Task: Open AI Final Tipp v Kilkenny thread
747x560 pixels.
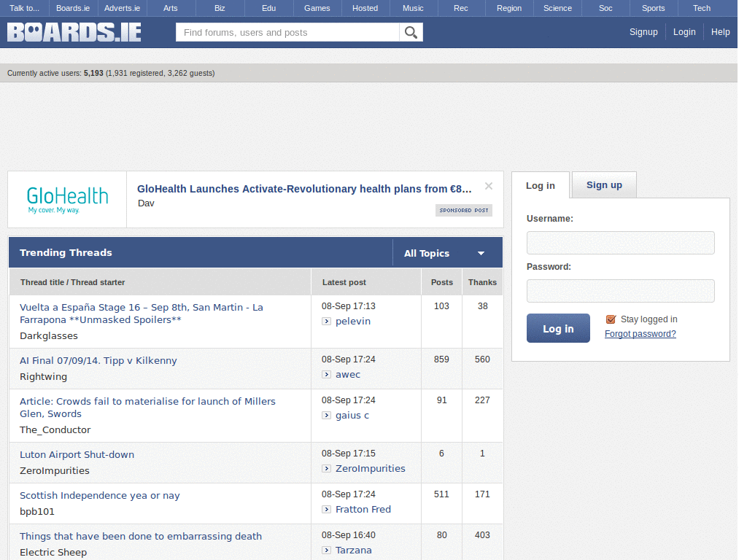Action: point(98,360)
